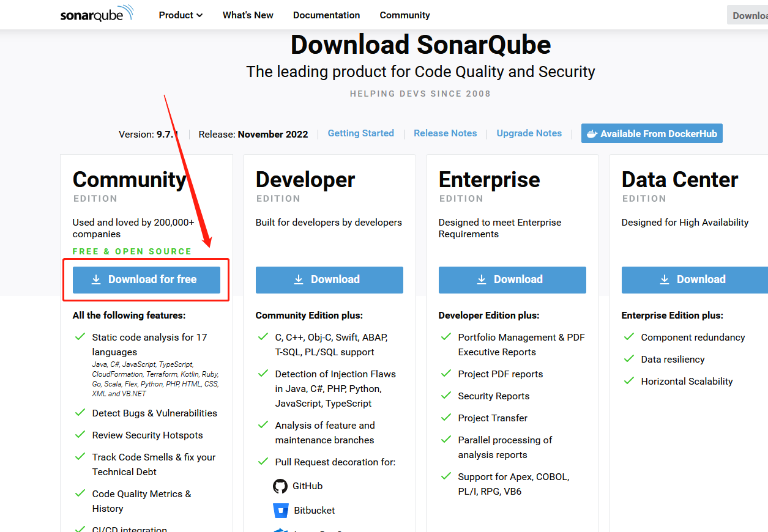The image size is (768, 532).
Task: Click "Parallel processing of analysis reports"
Action: click(x=505, y=448)
